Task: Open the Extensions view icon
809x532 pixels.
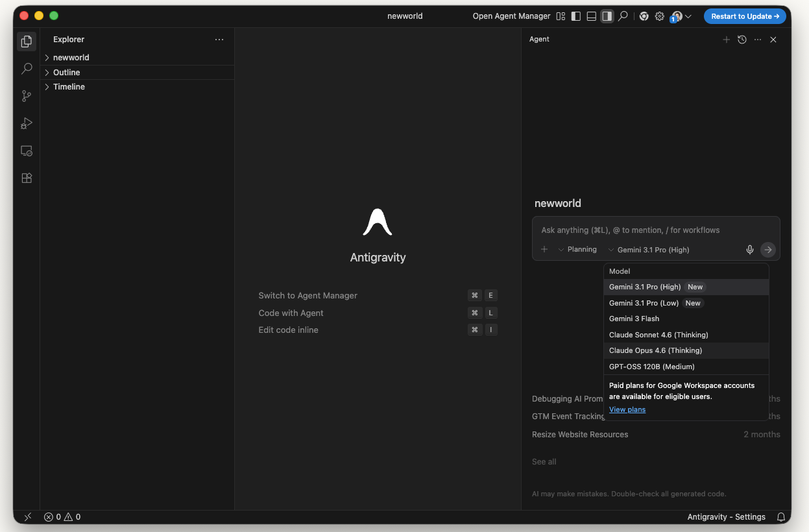Action: (27, 178)
